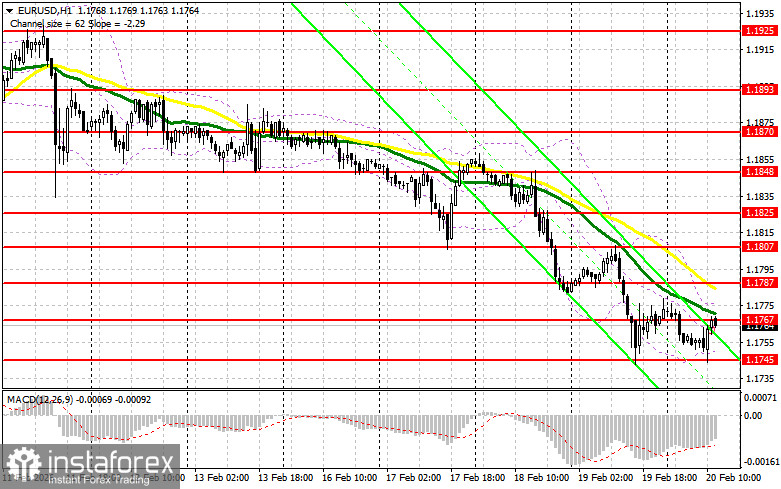This screenshot has width=781, height=489.
Task: Click the 1.1855 price scale value
Action: click(760, 159)
